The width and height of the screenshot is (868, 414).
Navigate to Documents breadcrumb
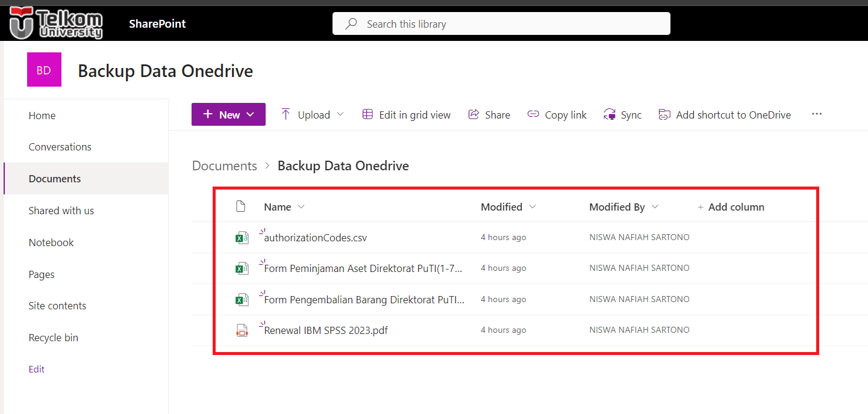click(x=225, y=166)
